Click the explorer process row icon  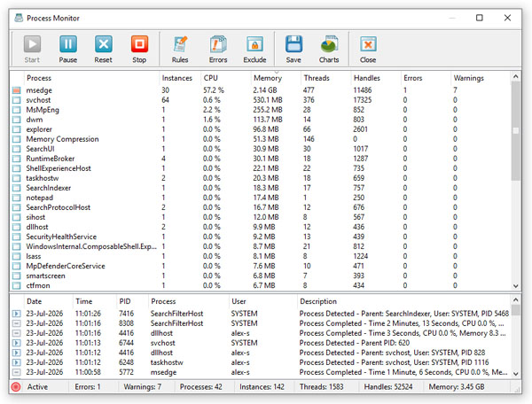(16, 129)
